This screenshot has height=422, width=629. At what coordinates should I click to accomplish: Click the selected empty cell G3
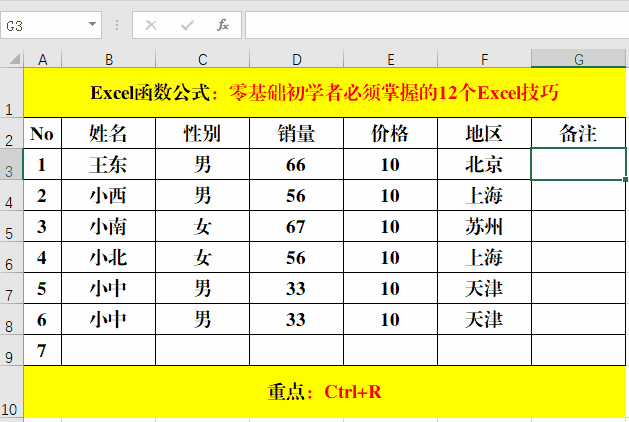click(x=578, y=164)
